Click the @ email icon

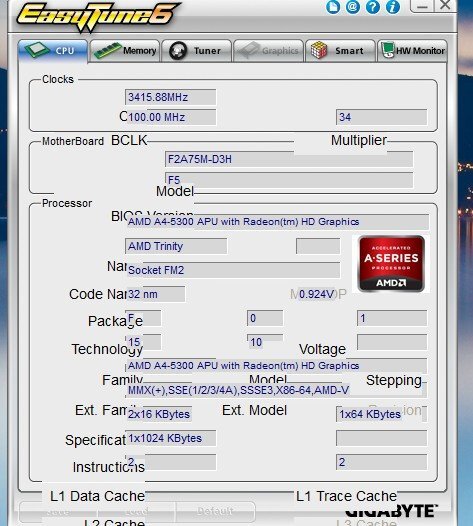click(353, 7)
